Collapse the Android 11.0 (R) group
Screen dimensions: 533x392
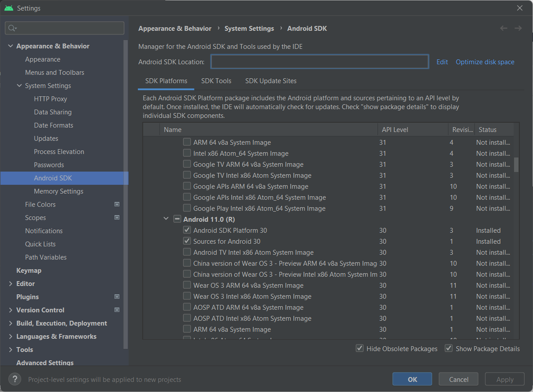coord(166,219)
